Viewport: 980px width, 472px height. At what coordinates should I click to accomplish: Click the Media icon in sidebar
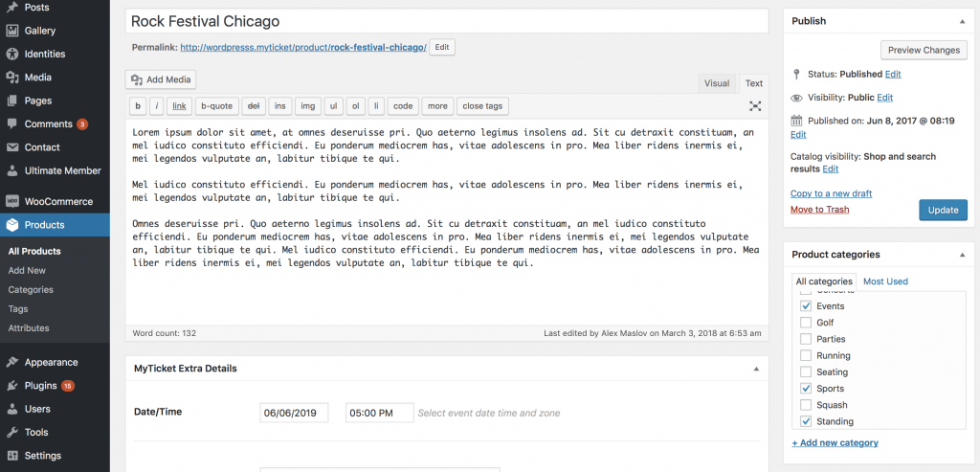pos(11,78)
